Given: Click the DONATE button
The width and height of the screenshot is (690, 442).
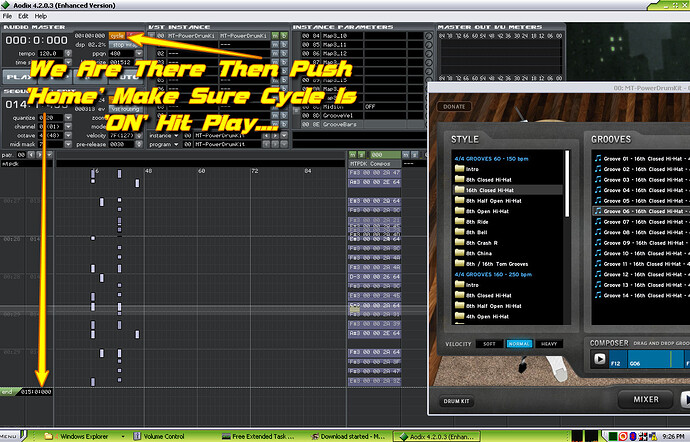Looking at the screenshot, I should click(455, 106).
